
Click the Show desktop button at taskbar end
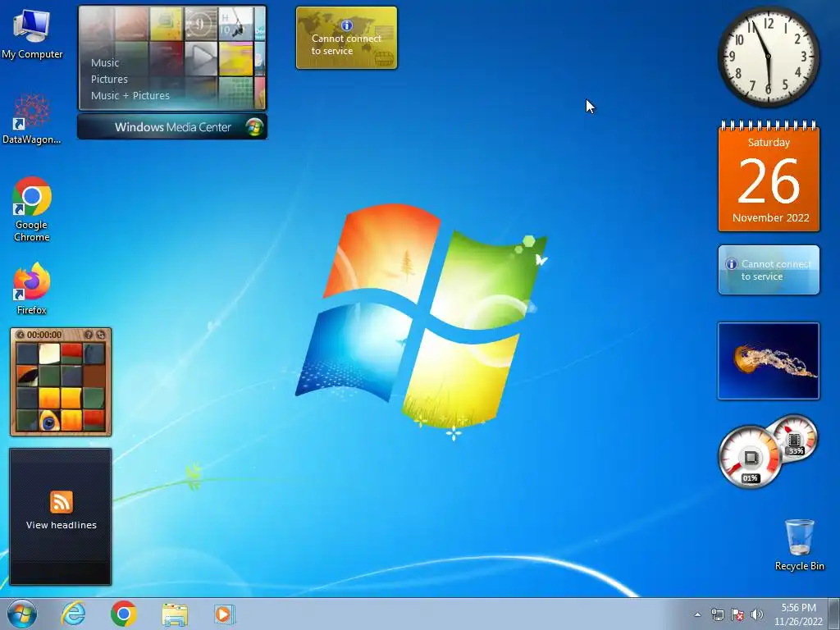pyautogui.click(x=834, y=614)
